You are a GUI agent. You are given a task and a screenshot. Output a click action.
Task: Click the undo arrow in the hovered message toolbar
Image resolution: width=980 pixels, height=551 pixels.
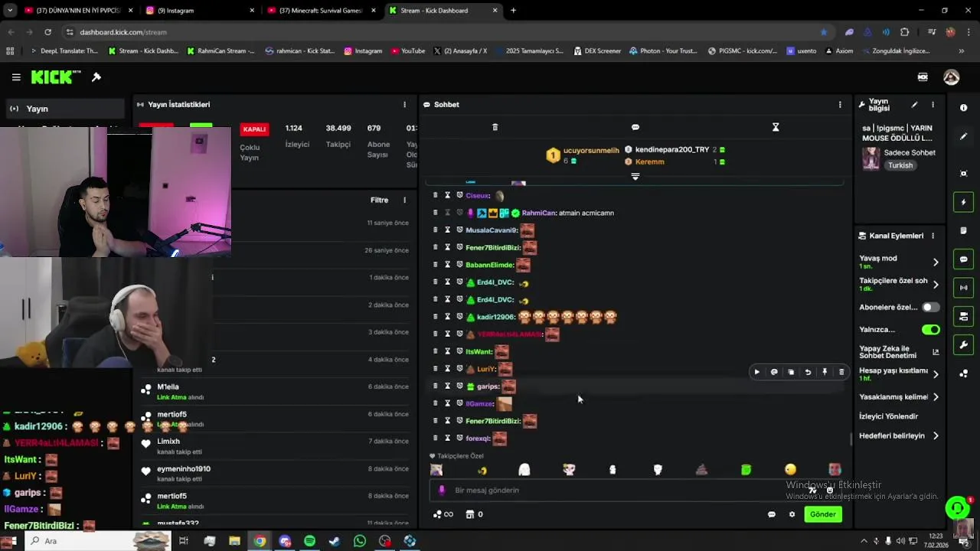[x=808, y=372]
